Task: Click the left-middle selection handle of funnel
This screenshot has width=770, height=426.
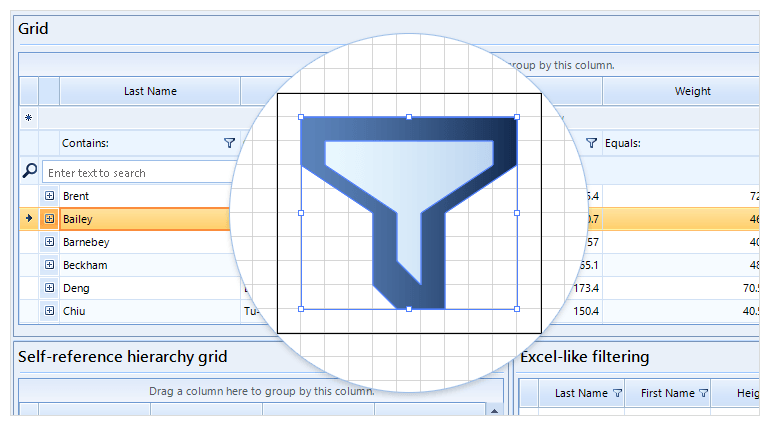Action: [x=301, y=213]
